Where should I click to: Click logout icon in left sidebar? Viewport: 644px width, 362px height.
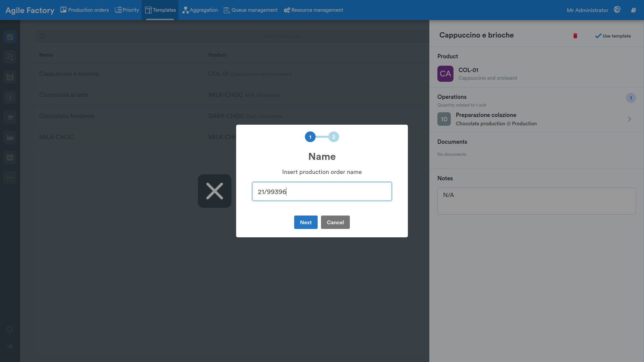[x=10, y=346]
